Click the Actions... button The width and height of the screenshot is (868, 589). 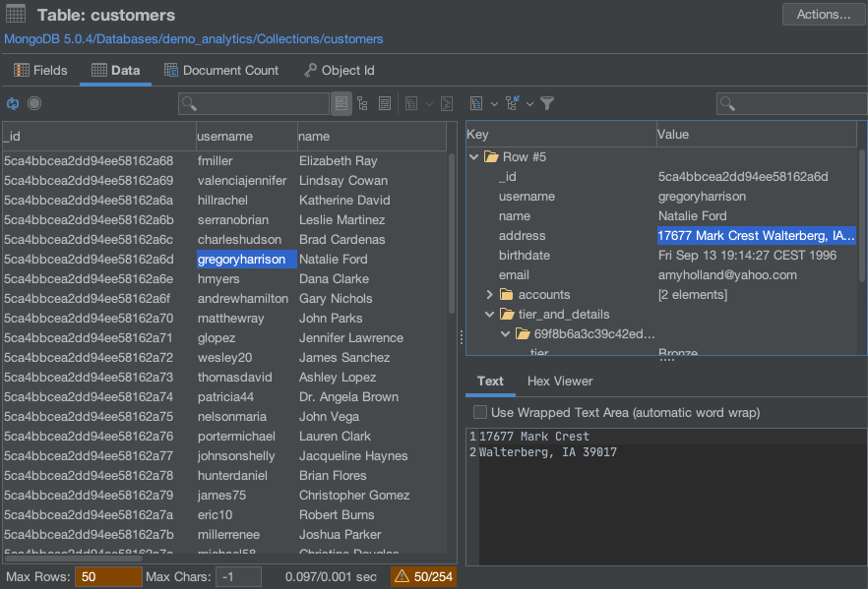(x=823, y=15)
